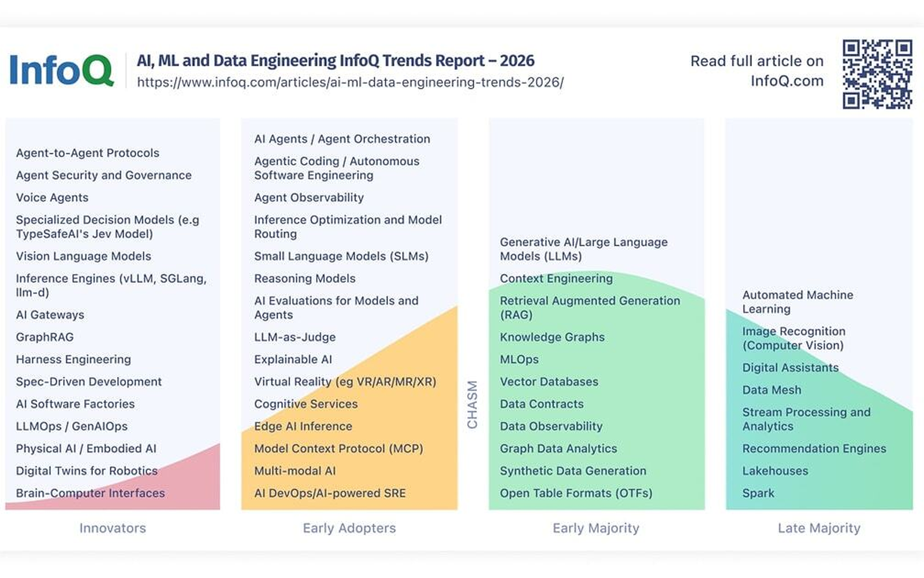The image size is (924, 578).
Task: Click the report title heading
Action: pos(336,61)
